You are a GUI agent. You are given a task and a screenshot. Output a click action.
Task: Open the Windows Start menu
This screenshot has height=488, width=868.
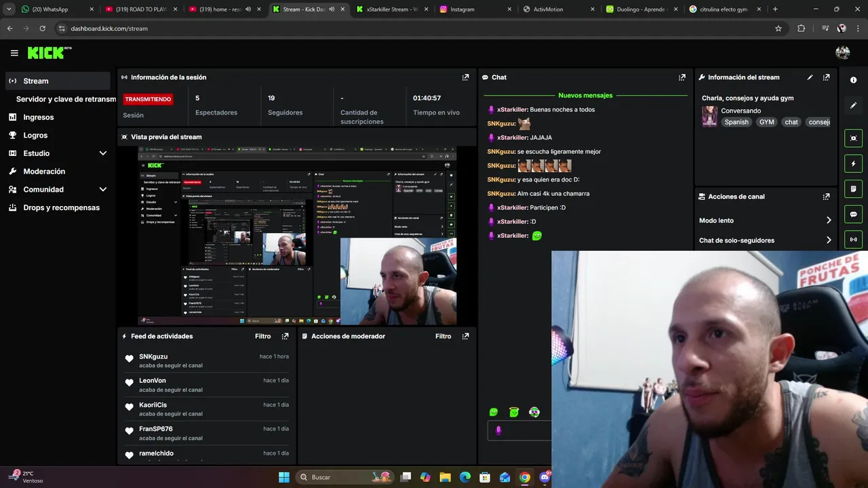283,477
